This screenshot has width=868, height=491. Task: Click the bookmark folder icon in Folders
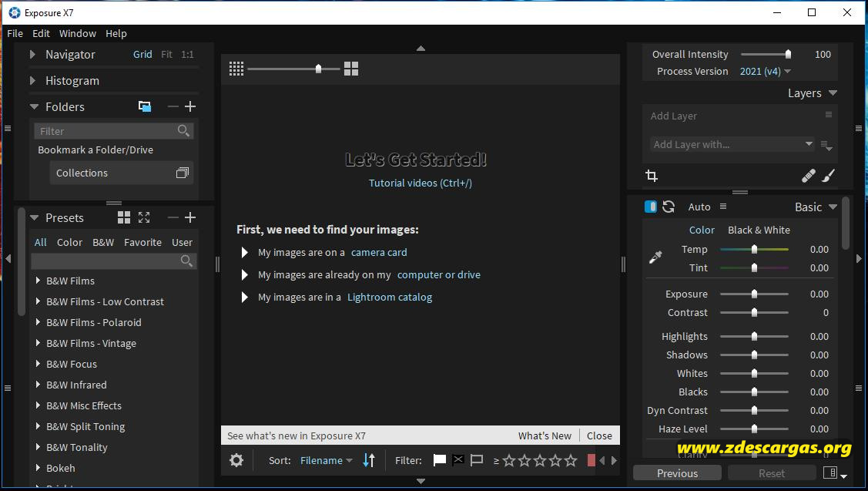(145, 106)
